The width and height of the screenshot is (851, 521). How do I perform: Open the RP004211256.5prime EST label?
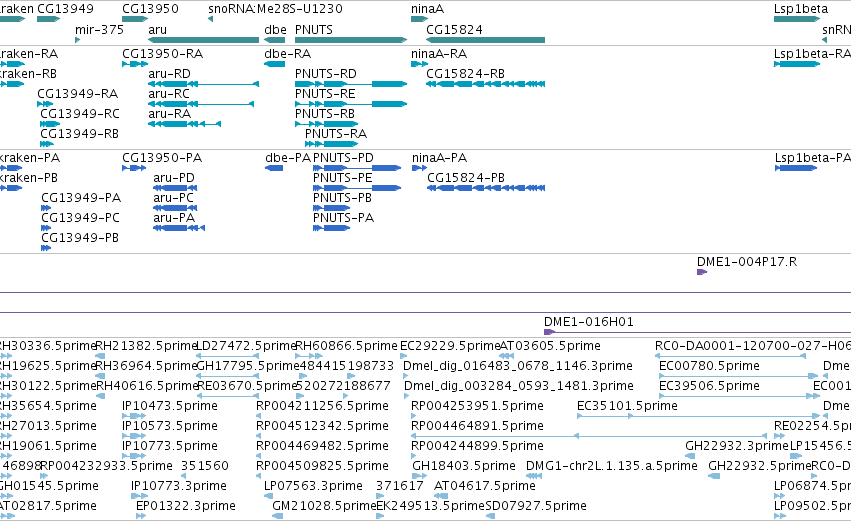[x=322, y=406]
